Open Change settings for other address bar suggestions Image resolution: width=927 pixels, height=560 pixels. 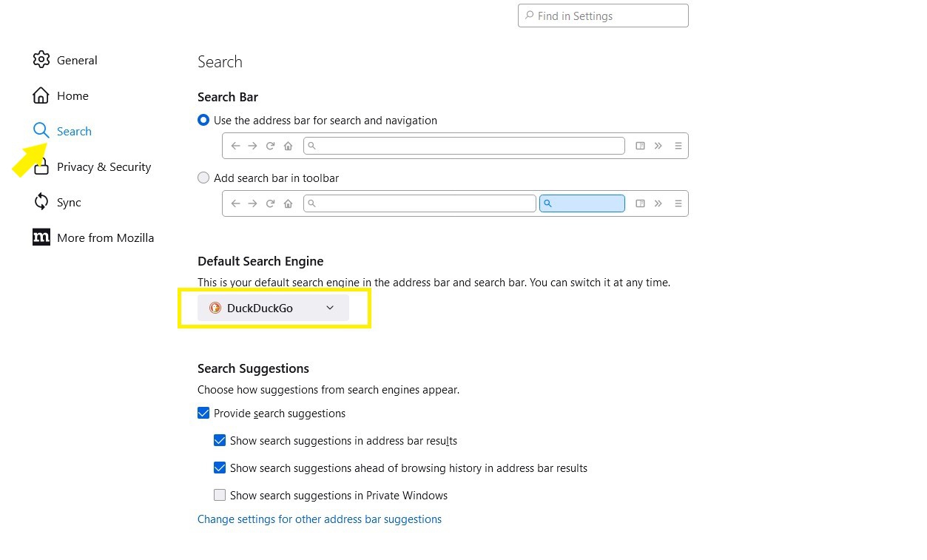320,519
